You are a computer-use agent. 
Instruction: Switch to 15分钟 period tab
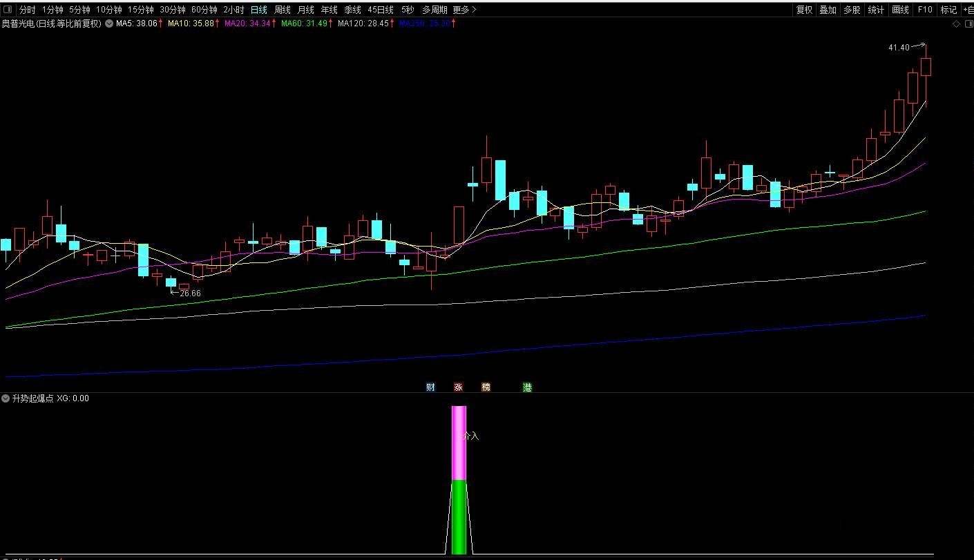point(140,10)
